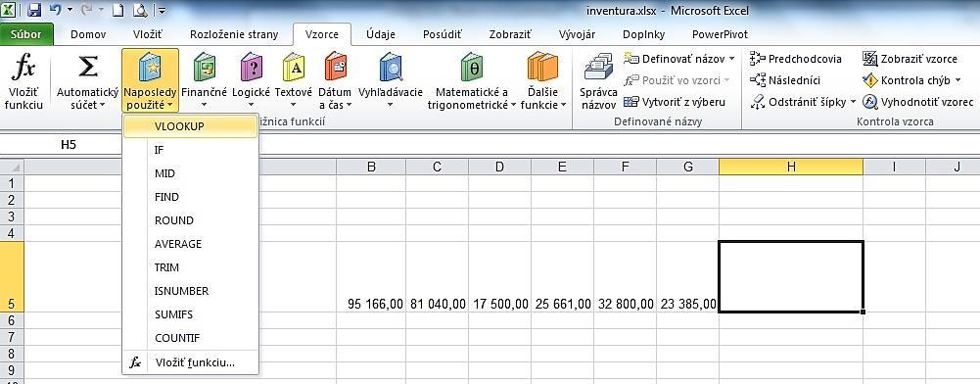Open the Finančné functions book icon
Viewport: 980px width, 384px height.
point(204,67)
